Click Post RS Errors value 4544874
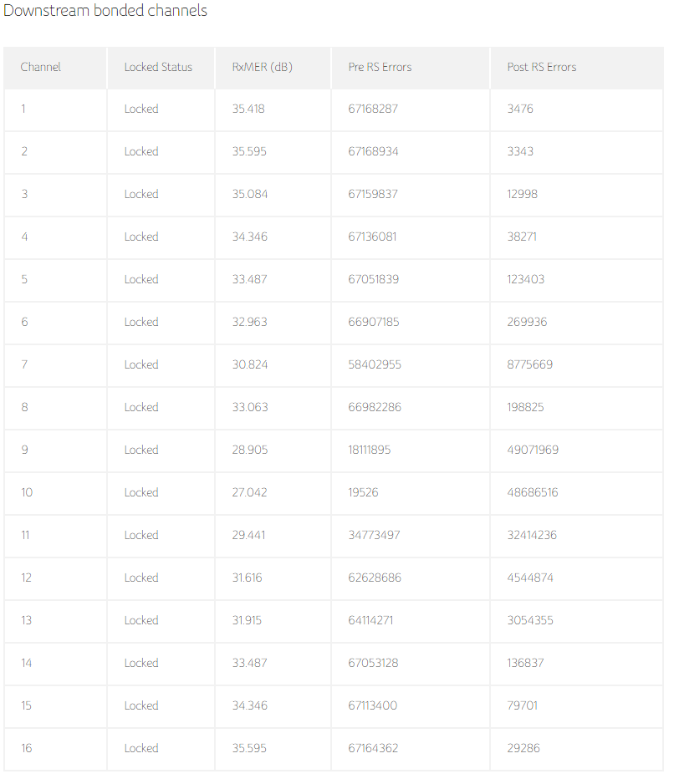Viewport: 674px width, 784px height. 530,578
